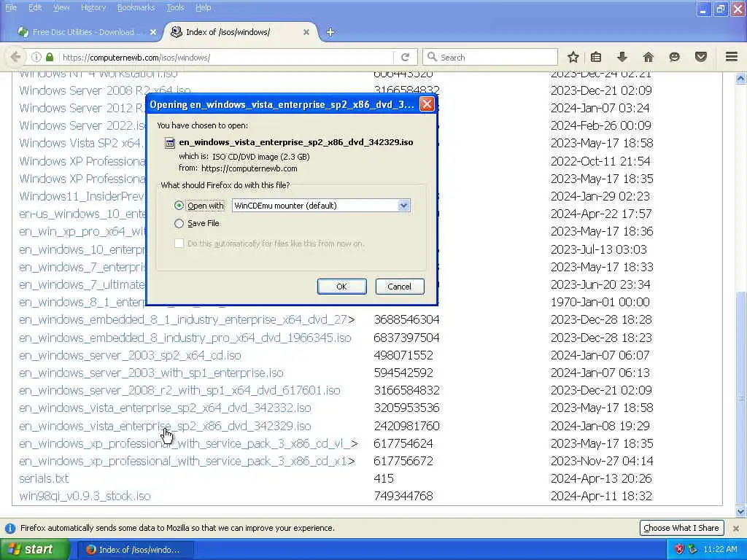Dismiss the Mozilla data notification bar
The image size is (747, 560).
point(736,528)
